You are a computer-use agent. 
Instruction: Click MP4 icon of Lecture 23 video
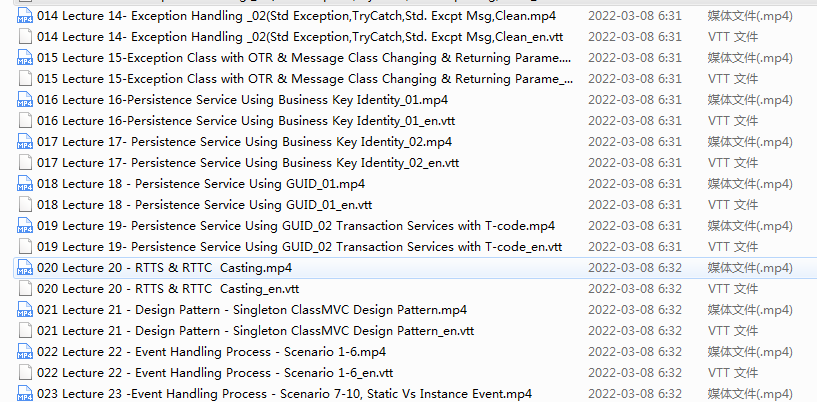coord(24,394)
